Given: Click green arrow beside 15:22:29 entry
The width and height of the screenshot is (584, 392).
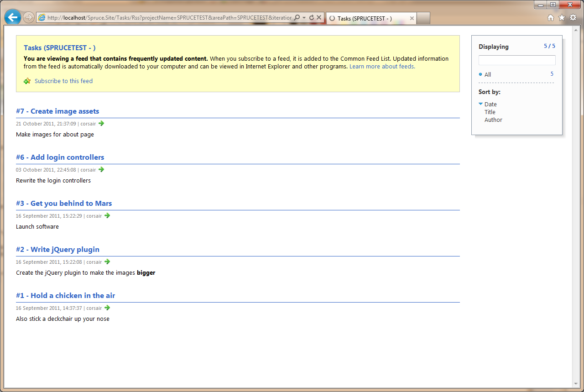Looking at the screenshot, I should click(107, 215).
